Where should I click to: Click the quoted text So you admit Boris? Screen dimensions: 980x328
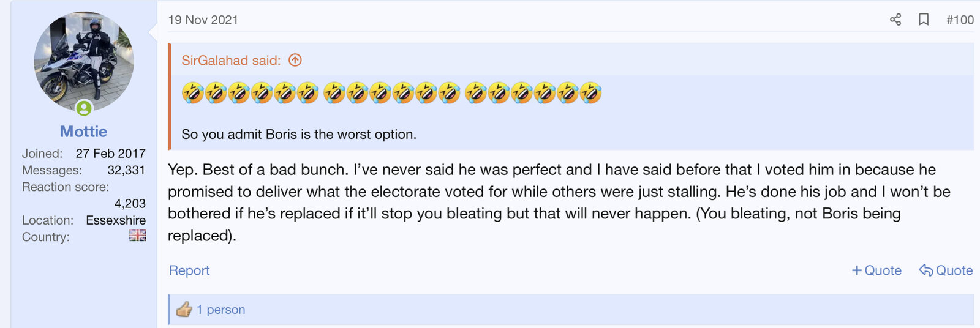pyautogui.click(x=299, y=134)
